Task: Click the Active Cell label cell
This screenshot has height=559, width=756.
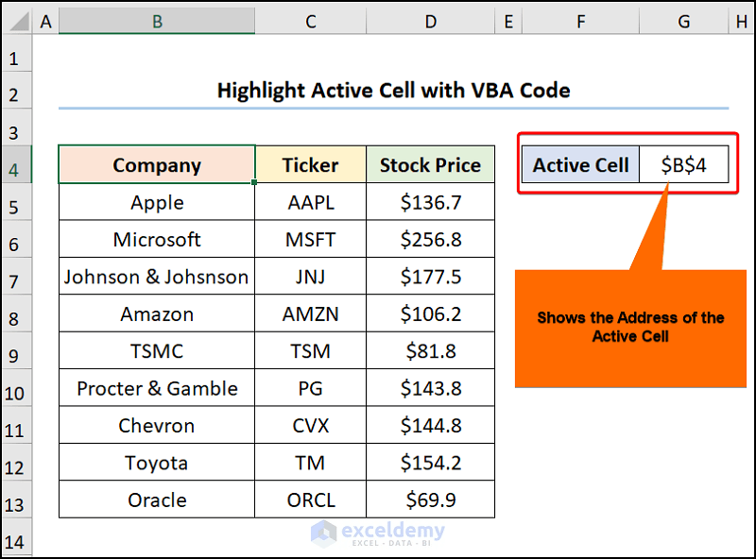Action: point(579,164)
